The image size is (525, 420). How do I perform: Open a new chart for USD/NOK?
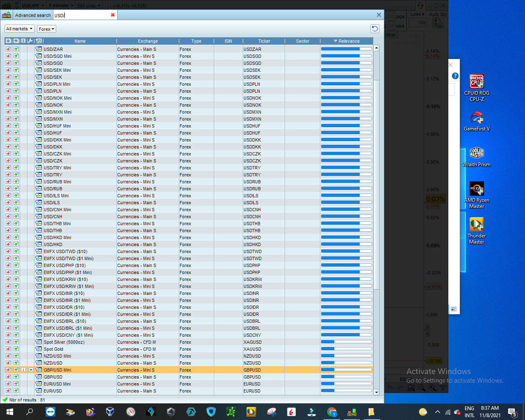(x=39, y=105)
